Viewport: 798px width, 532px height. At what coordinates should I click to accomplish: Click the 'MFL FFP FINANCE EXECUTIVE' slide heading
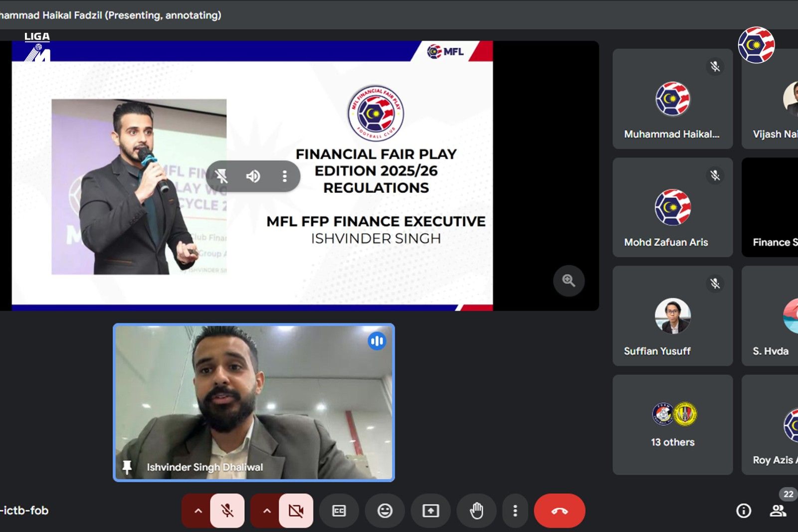pos(376,221)
